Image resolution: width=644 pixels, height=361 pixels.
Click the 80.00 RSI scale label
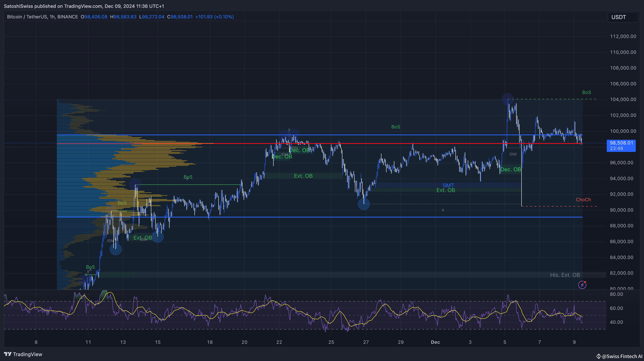[x=616, y=294]
